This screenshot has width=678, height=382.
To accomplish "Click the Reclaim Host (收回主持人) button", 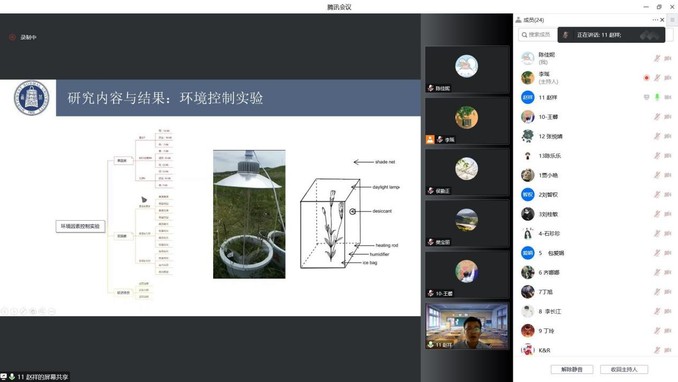I will pyautogui.click(x=624, y=369).
